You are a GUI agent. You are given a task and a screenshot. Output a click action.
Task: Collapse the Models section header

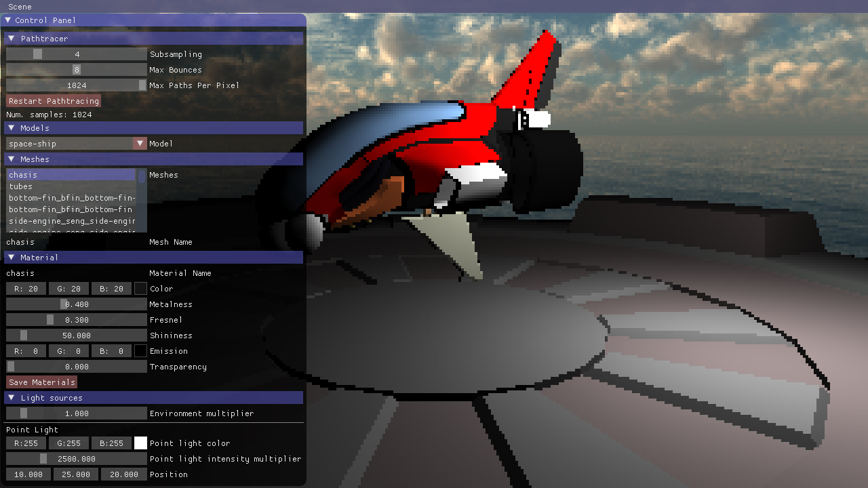click(12, 128)
